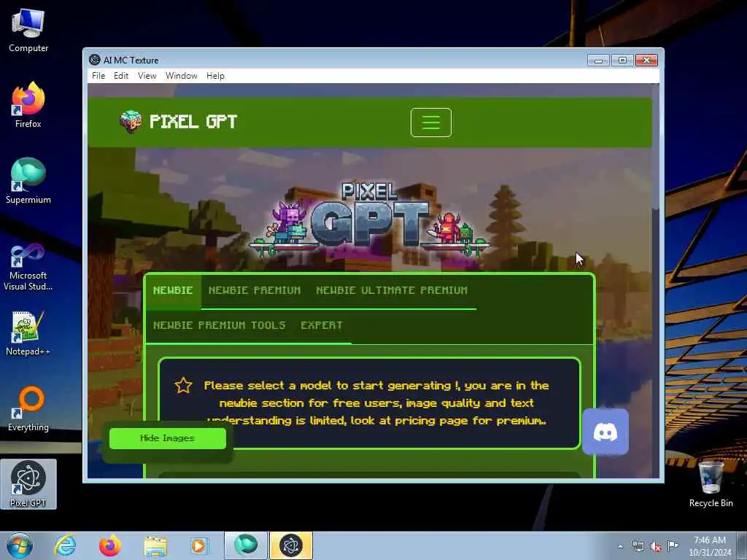Open the Help menu
The image size is (747, 560).
coord(215,76)
